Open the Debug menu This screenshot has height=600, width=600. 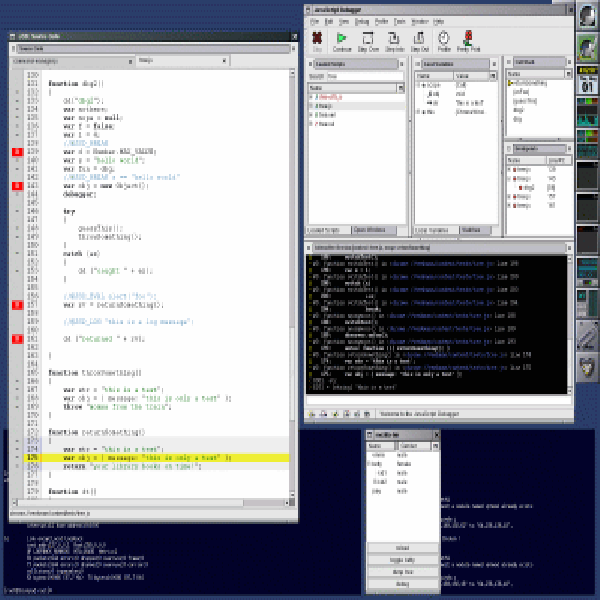pos(362,22)
